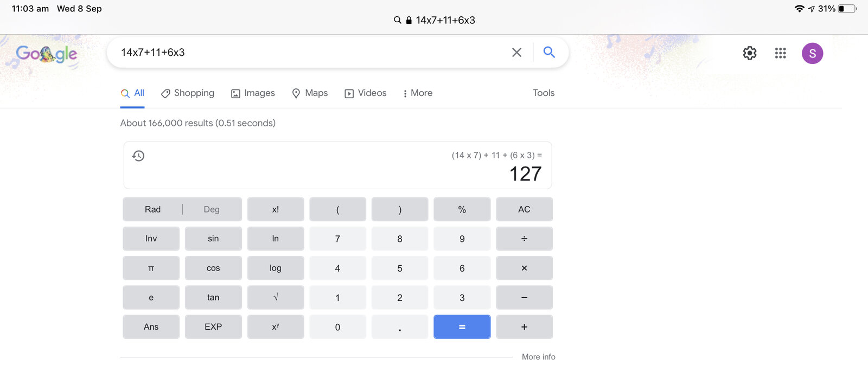Open the More info link

click(x=538, y=357)
